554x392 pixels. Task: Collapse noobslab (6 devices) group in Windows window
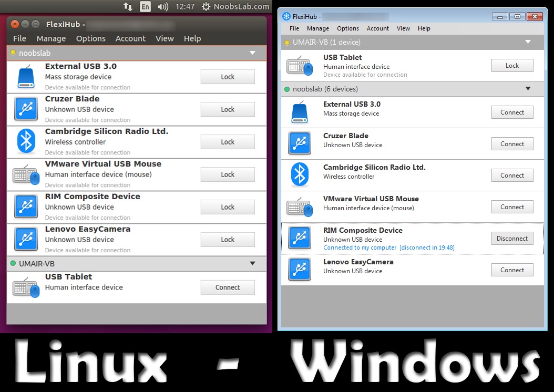coord(528,89)
